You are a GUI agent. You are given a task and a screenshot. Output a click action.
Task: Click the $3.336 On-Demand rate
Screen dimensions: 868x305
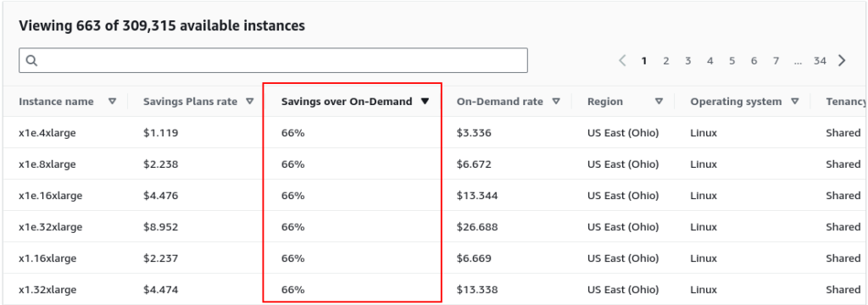pos(474,133)
